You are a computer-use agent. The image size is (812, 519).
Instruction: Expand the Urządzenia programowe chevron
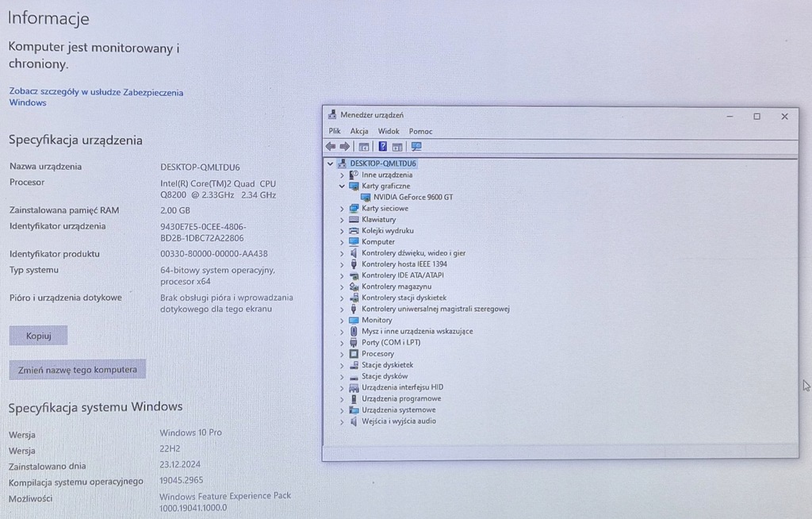pyautogui.click(x=342, y=399)
